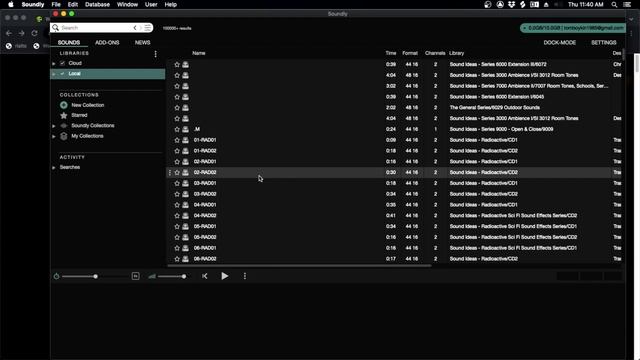Click local-file icon for 04-RAD01

pos(185,205)
